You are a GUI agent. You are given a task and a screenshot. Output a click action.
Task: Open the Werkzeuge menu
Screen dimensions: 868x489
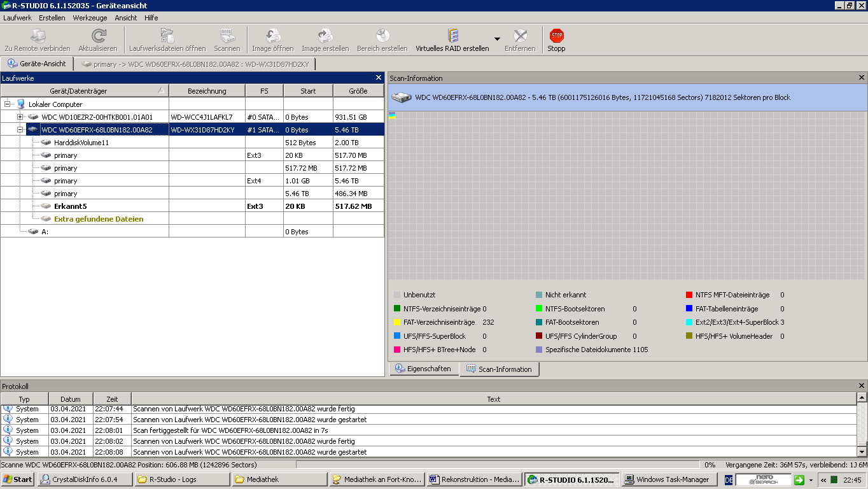pos(90,18)
